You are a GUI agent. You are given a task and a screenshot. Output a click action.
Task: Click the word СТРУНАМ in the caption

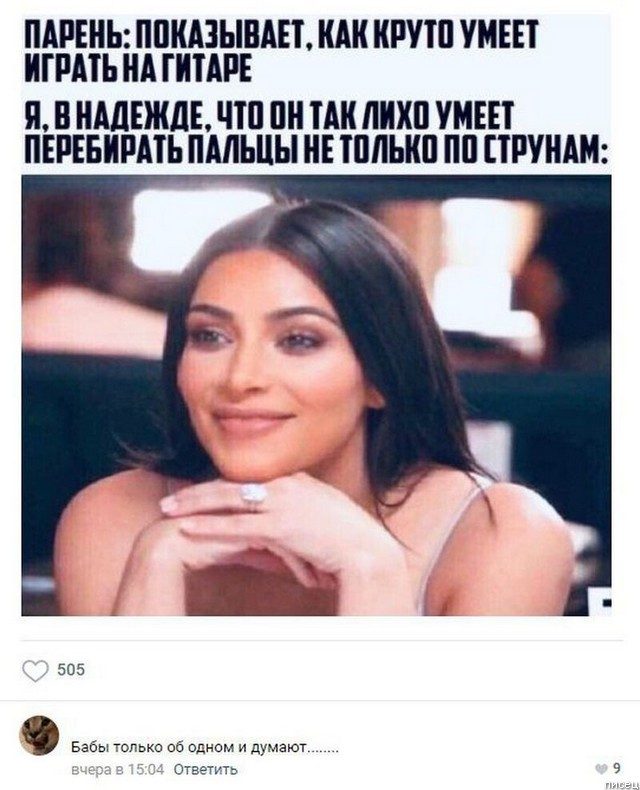(x=545, y=149)
